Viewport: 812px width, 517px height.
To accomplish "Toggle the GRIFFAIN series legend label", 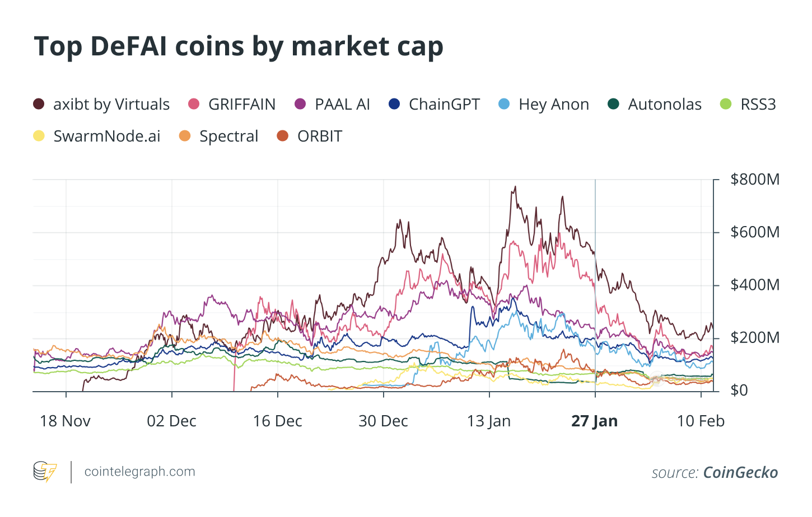I will coord(241,105).
